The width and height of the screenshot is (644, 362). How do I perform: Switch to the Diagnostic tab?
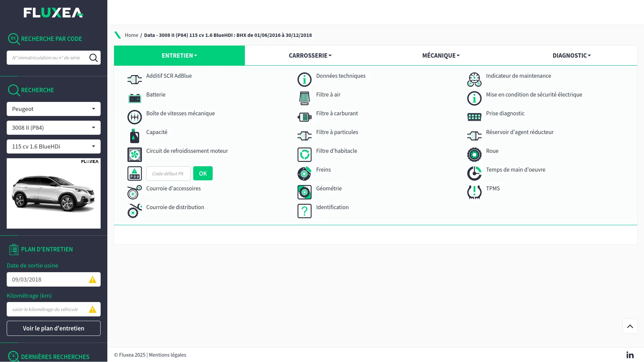572,56
